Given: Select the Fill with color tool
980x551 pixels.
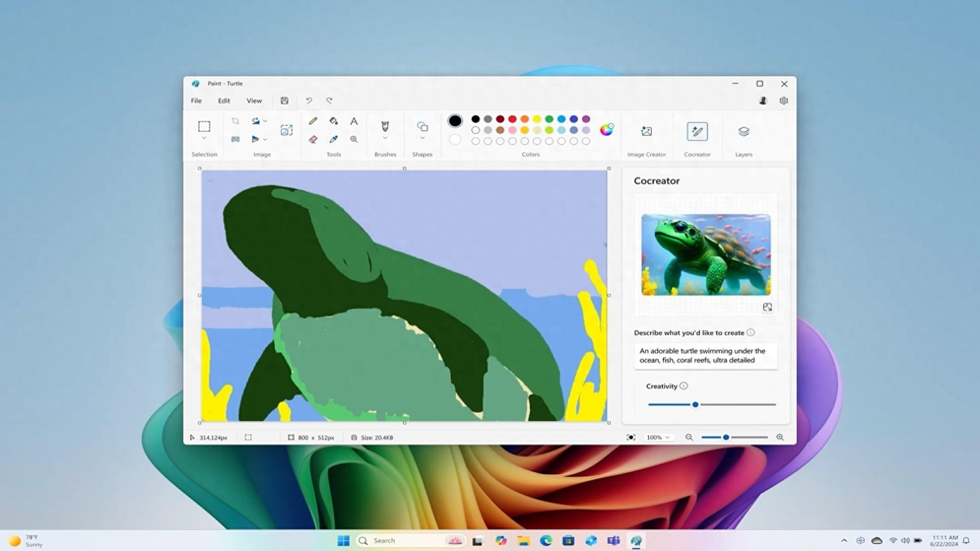Looking at the screenshot, I should [333, 121].
